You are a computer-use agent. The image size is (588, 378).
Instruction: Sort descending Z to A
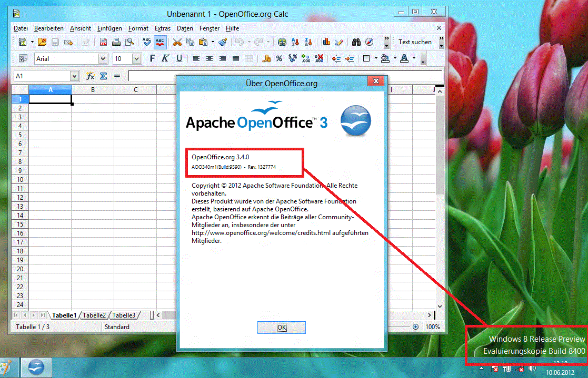308,42
